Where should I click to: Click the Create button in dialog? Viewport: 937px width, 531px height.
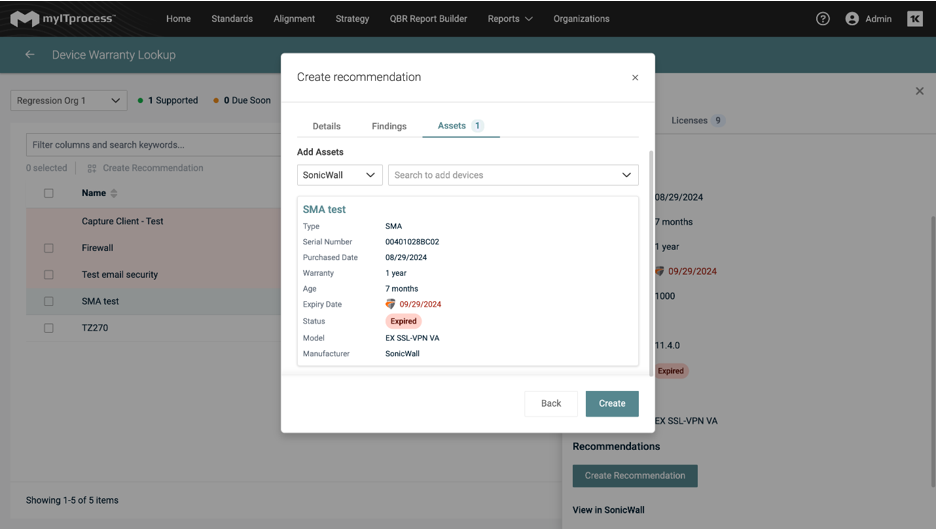coord(612,404)
